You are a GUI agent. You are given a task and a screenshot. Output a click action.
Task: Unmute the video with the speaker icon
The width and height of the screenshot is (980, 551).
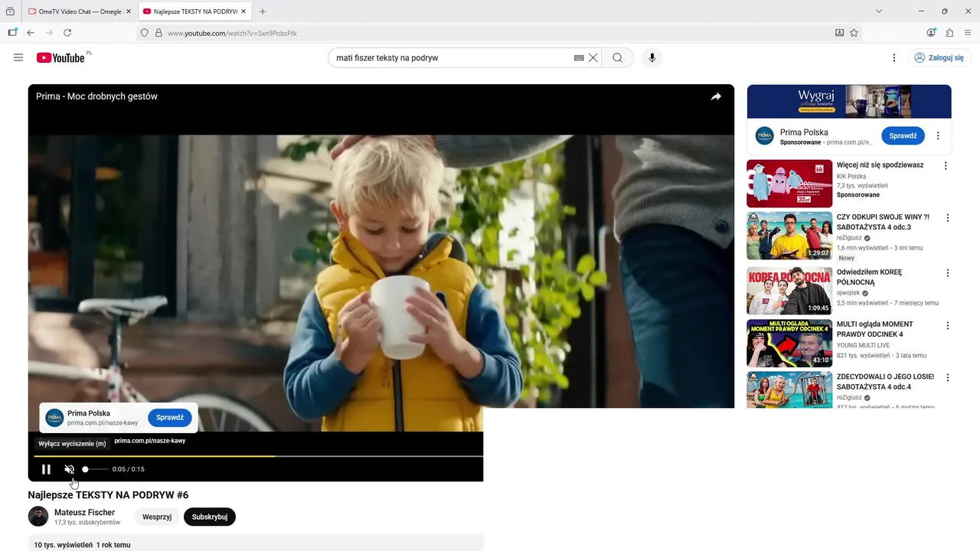(69, 469)
